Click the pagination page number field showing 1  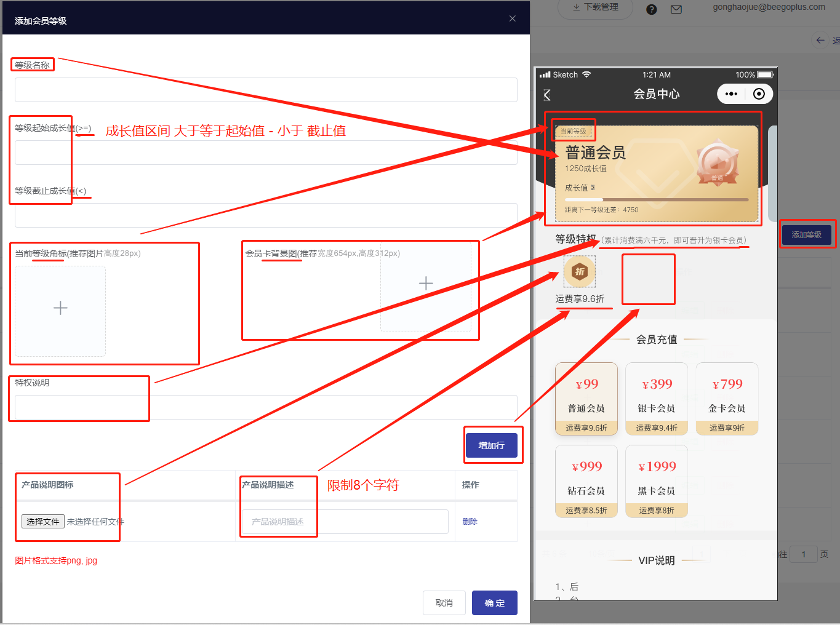[803, 554]
